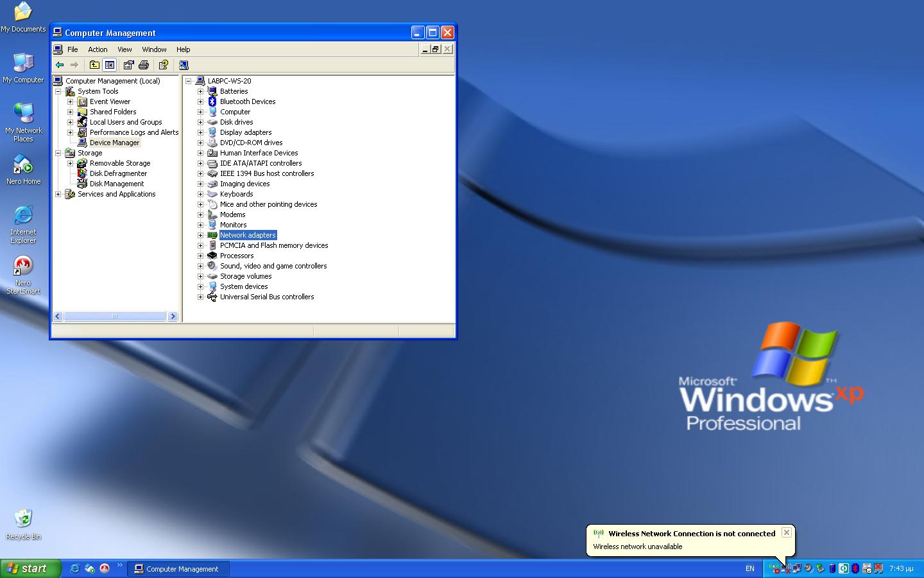The image size is (924, 578).
Task: Select Mice and other pointing devices
Action: point(268,204)
